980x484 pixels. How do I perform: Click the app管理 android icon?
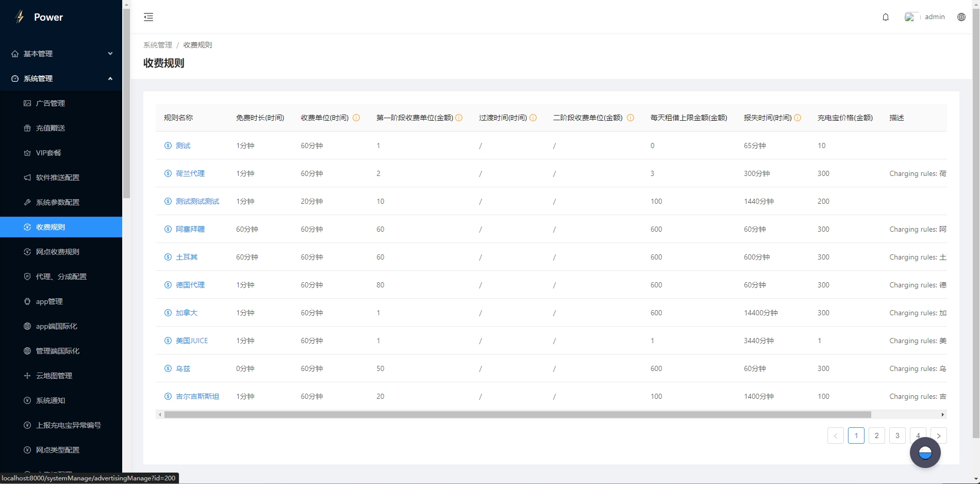pos(27,301)
